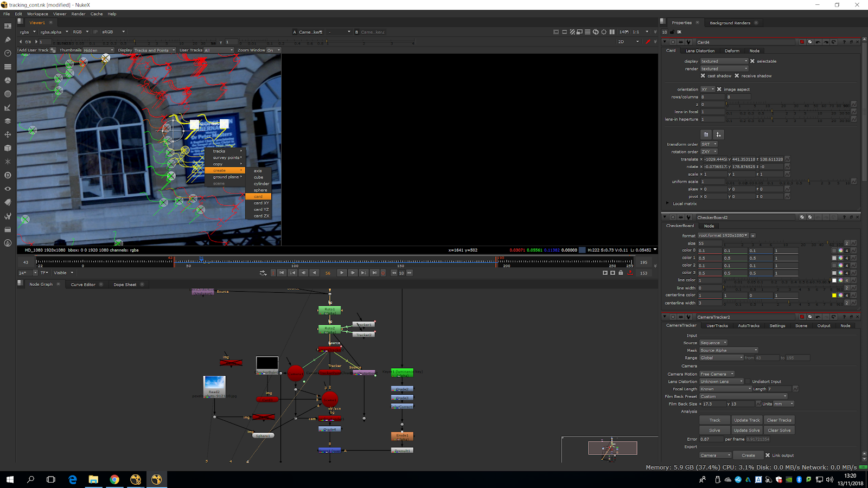868x488 pixels.
Task: Open the Transform nodes move-arrows icon
Action: pos(8,134)
